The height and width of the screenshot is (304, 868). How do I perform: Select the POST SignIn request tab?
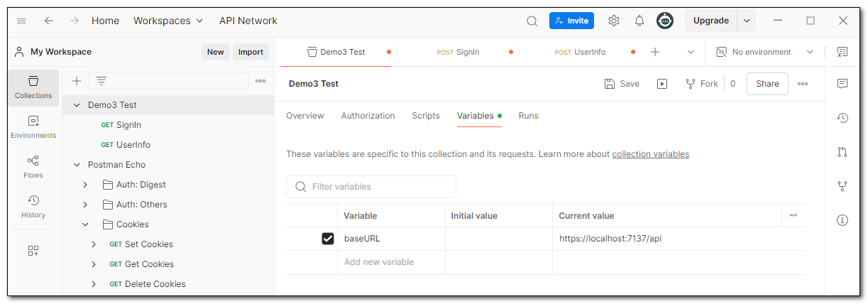pyautogui.click(x=458, y=52)
